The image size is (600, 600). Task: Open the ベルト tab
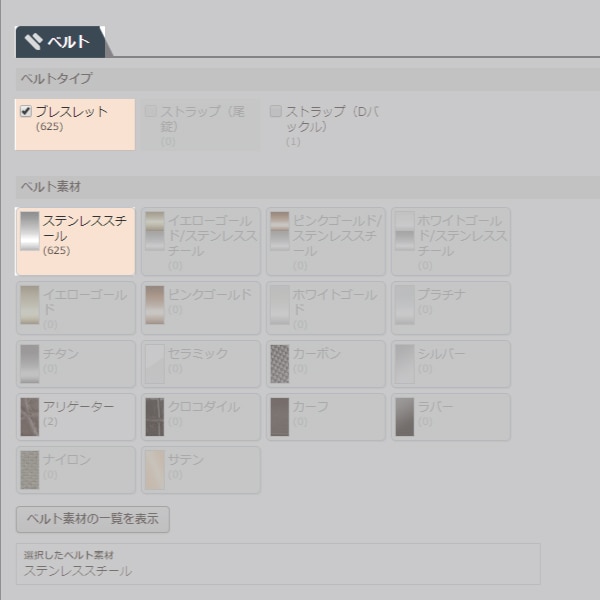click(x=60, y=42)
